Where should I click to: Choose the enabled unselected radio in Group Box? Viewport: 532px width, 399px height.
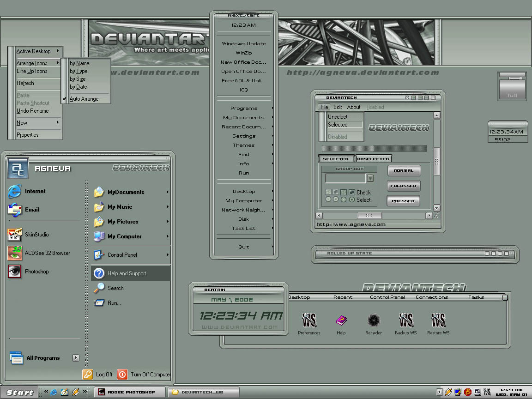pyautogui.click(x=344, y=200)
